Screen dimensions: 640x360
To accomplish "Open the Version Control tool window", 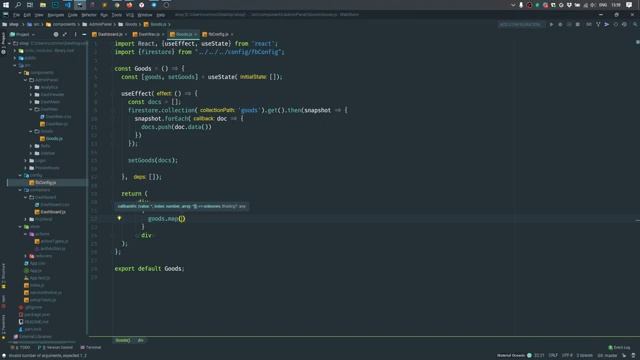I will [55, 348].
